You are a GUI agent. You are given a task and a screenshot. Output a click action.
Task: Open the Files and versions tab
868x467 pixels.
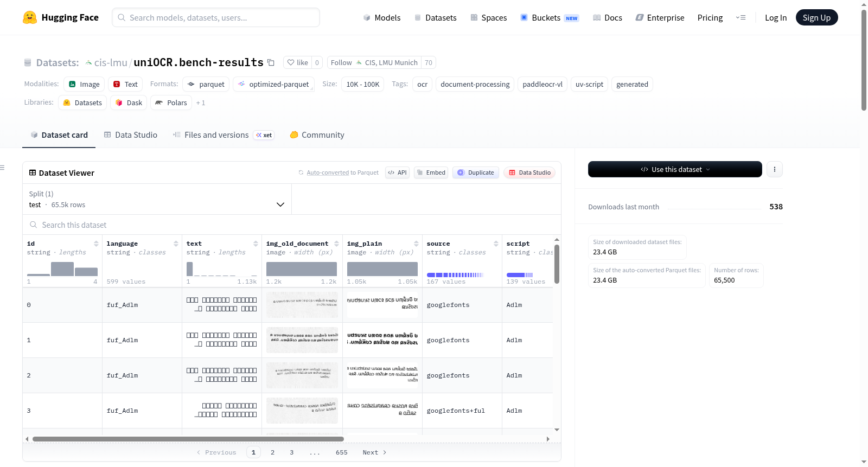point(224,135)
